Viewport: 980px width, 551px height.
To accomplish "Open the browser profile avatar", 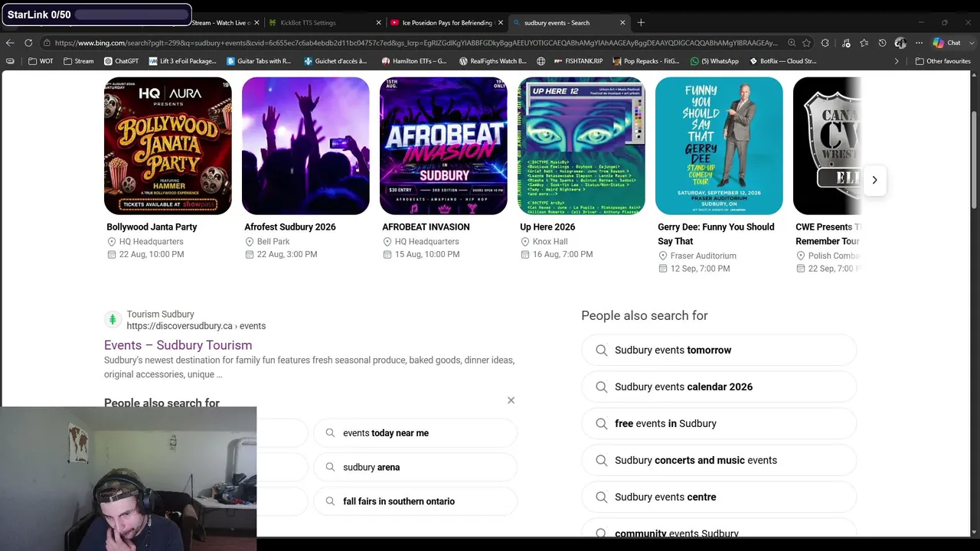I will 900,43.
